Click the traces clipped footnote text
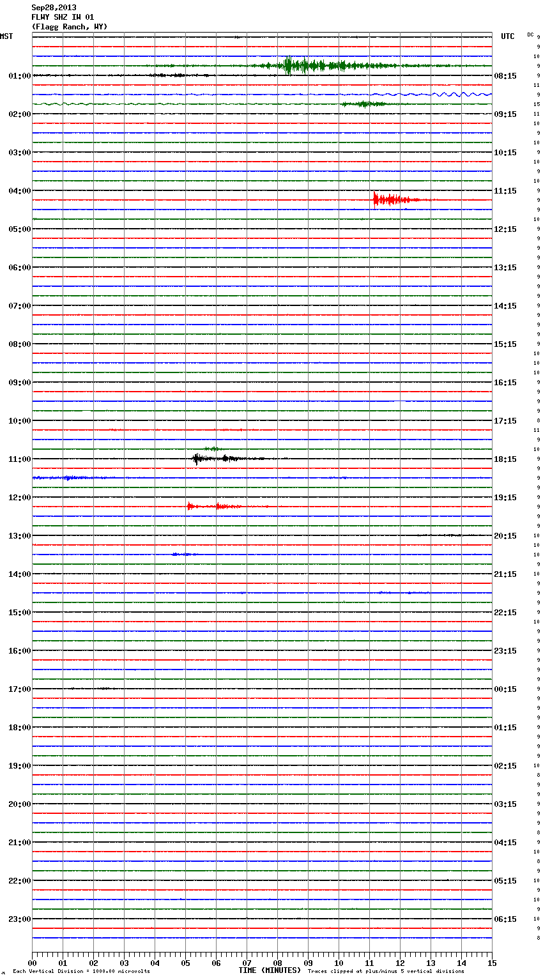Viewport: 543px width, 980px height. [386, 972]
